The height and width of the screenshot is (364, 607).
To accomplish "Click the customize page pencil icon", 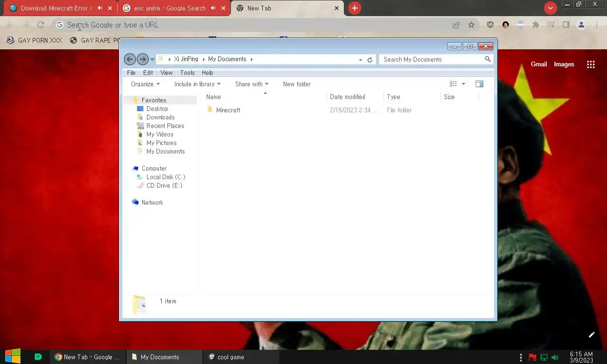I will 591,335.
